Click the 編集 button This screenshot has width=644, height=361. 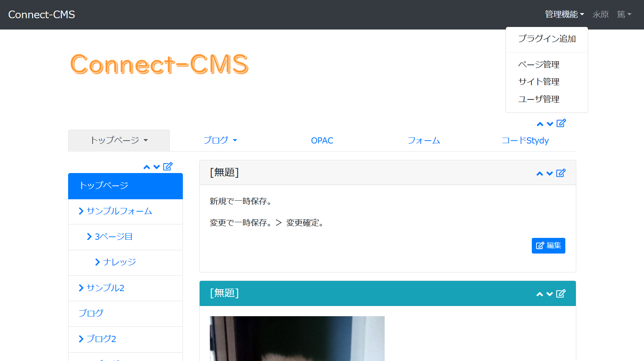click(548, 246)
